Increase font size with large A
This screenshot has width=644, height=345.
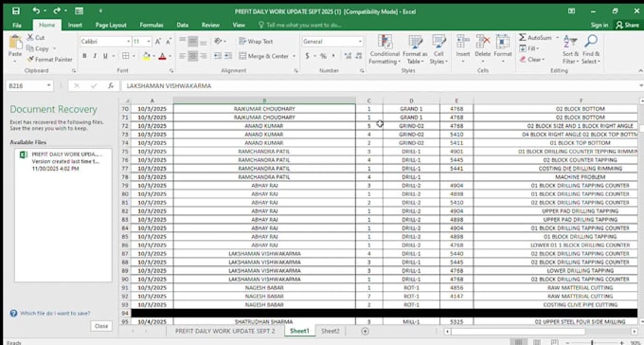pos(158,42)
